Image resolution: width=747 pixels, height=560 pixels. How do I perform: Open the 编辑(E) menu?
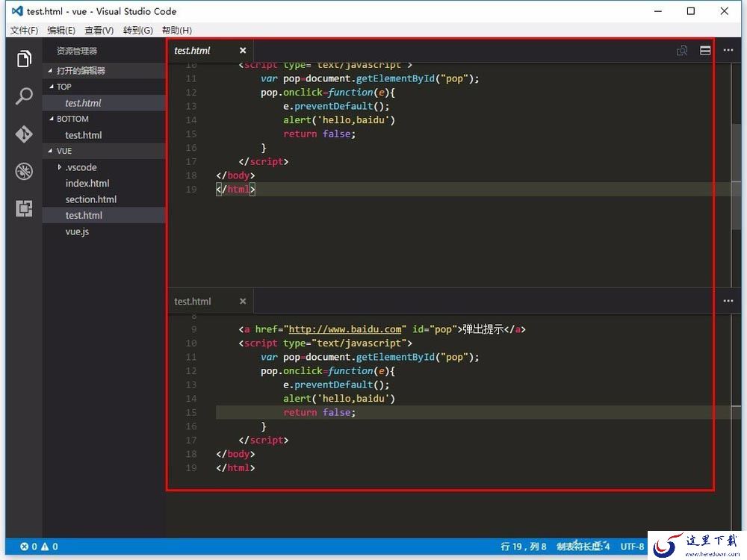click(x=61, y=31)
